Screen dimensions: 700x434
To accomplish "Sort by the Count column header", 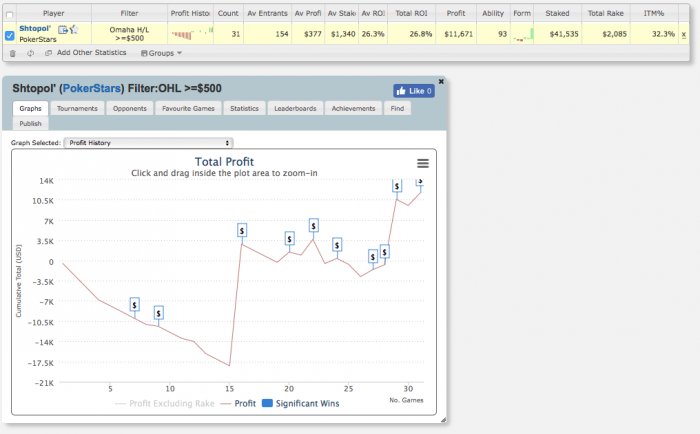I will (x=228, y=13).
